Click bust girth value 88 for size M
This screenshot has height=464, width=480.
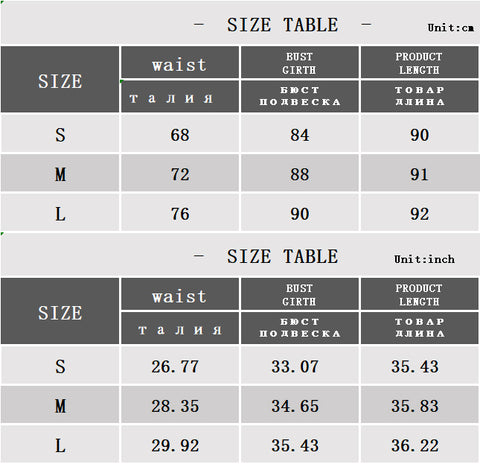tap(300, 174)
